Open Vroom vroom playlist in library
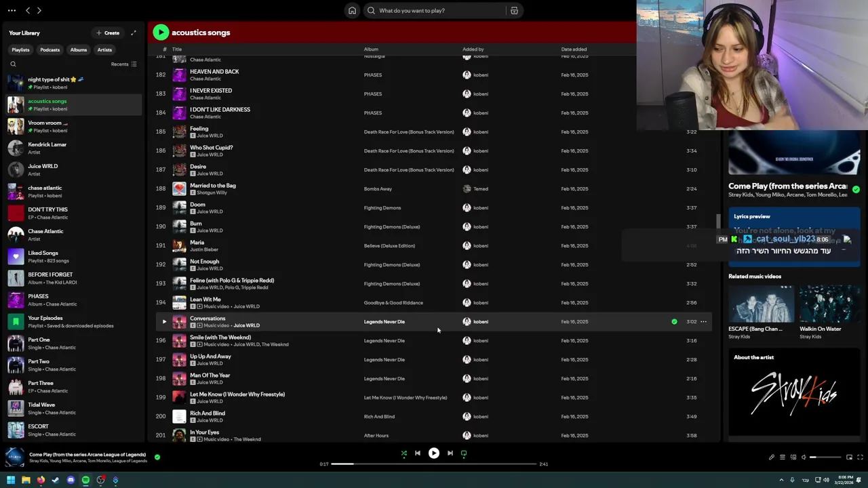The image size is (868, 488). tap(73, 126)
